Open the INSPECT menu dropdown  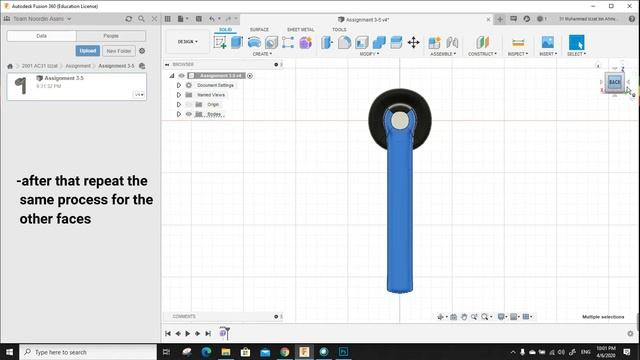point(518,54)
